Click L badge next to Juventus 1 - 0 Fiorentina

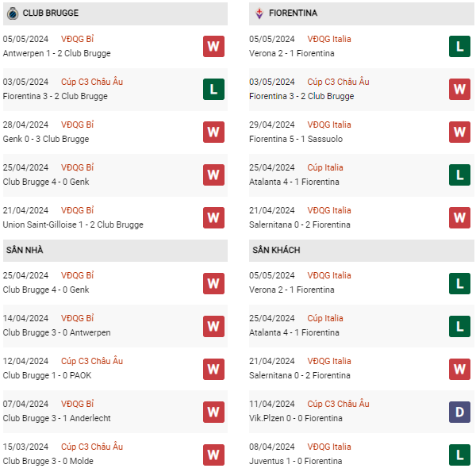[459, 455]
